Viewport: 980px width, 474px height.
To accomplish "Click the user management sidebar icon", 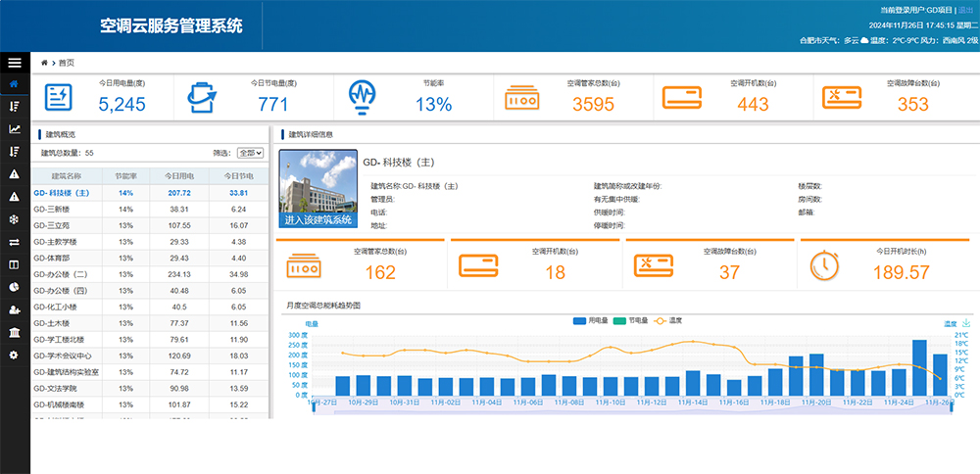I will (x=14, y=309).
